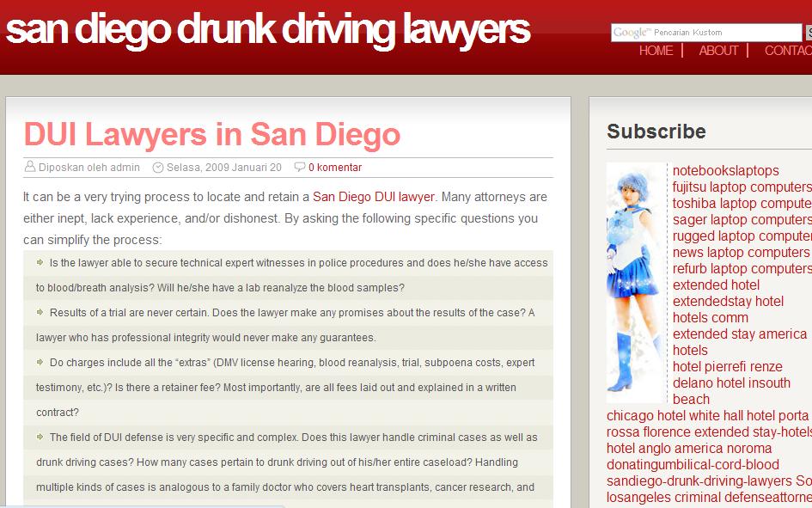Follow the 'San Diego DUI lawyer' link
Viewport: 812px width, 508px height.
374,197
